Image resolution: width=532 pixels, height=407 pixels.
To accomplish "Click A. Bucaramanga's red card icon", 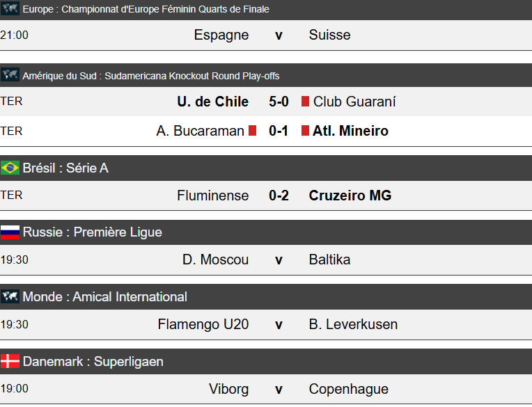I will pyautogui.click(x=253, y=131).
